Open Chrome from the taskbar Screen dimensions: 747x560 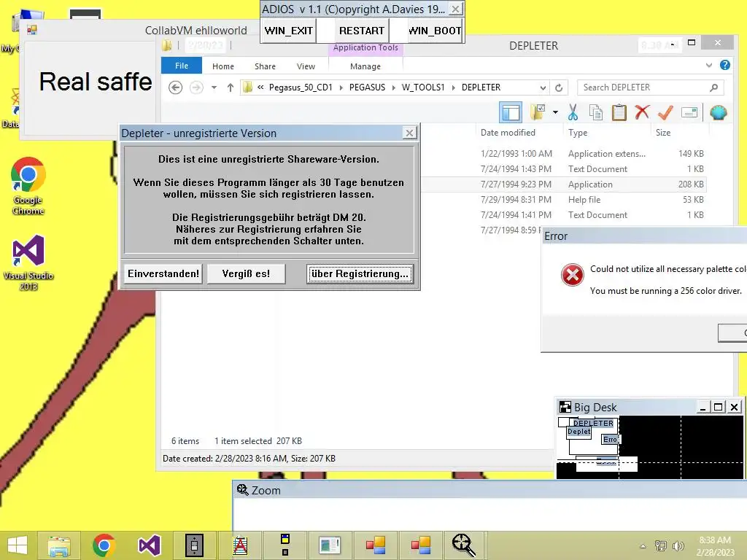(x=104, y=545)
